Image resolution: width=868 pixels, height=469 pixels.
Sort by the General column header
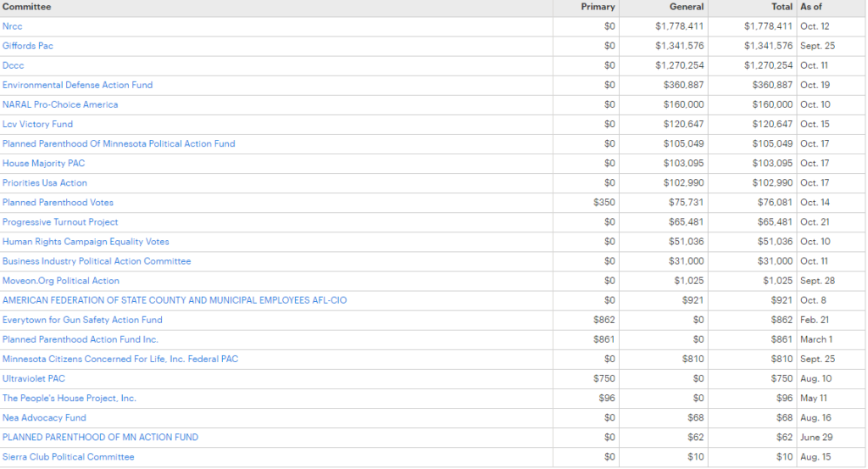pos(687,7)
